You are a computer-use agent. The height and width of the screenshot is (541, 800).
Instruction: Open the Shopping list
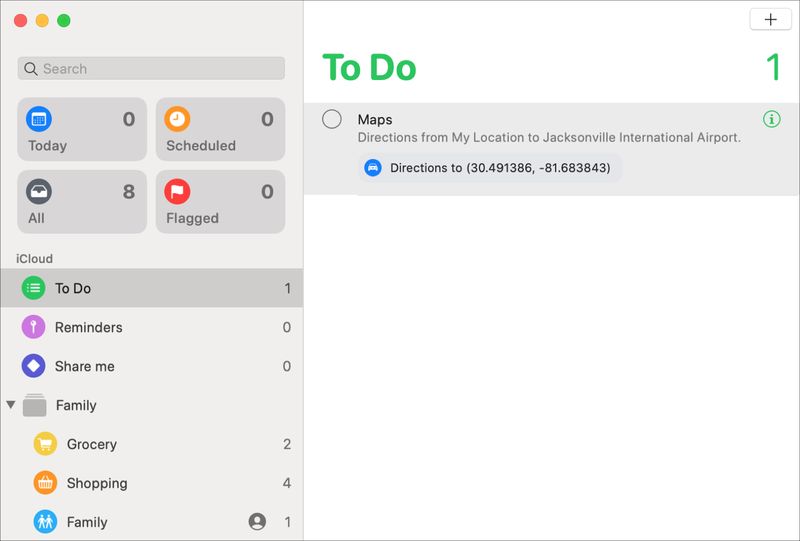pyautogui.click(x=152, y=483)
